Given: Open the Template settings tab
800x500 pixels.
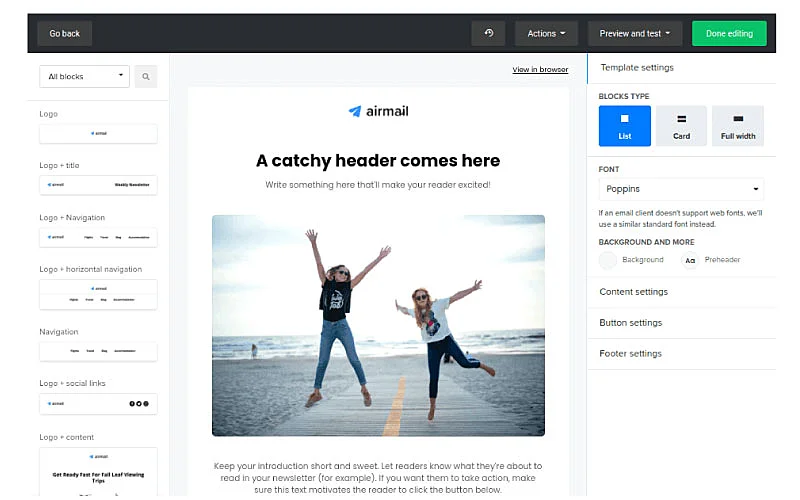Looking at the screenshot, I should pos(681,67).
